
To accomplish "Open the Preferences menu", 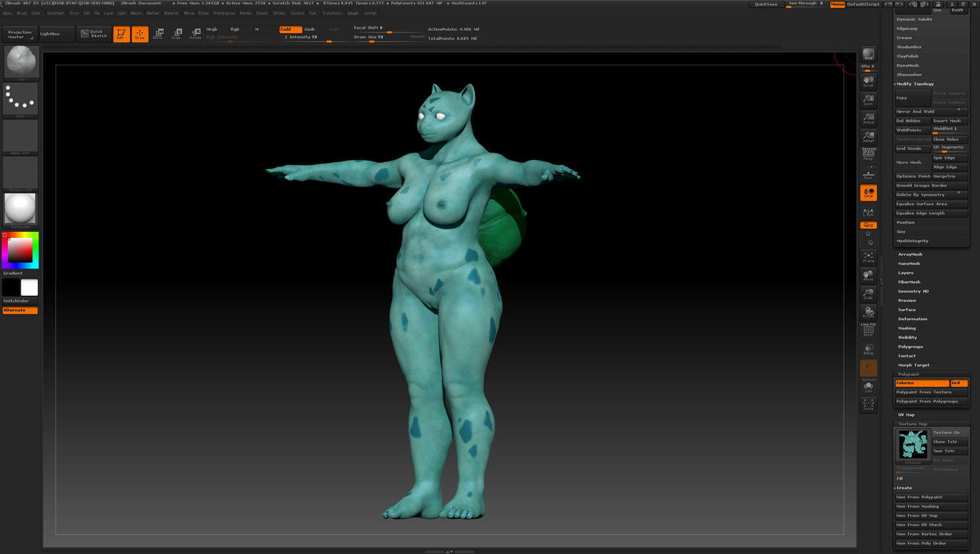I will pos(224,13).
